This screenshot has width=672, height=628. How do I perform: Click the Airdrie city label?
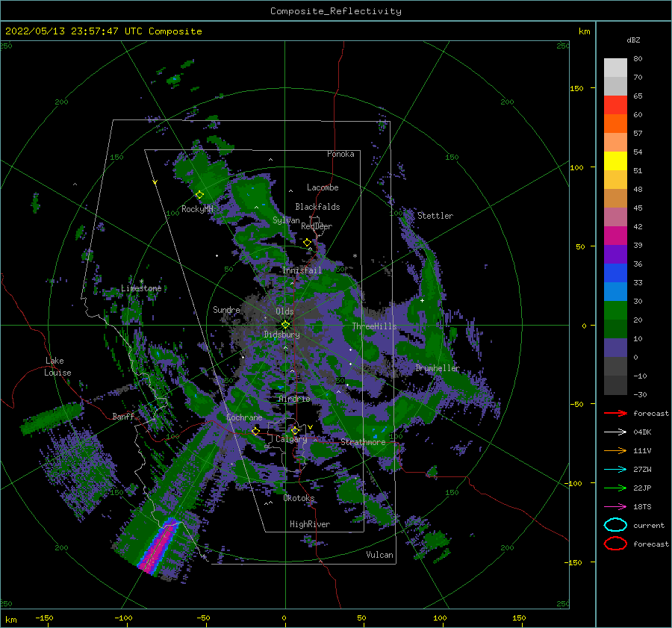point(294,399)
